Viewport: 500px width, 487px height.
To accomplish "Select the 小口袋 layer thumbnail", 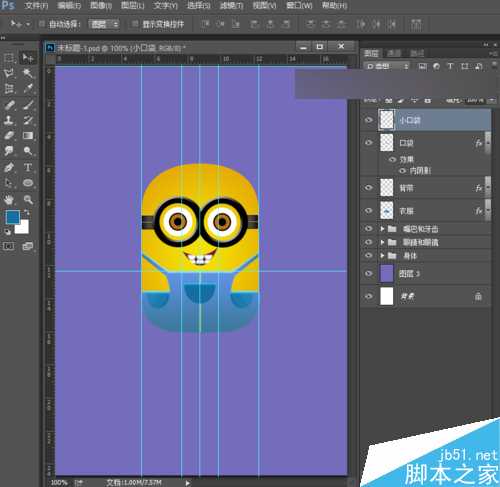I will (x=387, y=119).
